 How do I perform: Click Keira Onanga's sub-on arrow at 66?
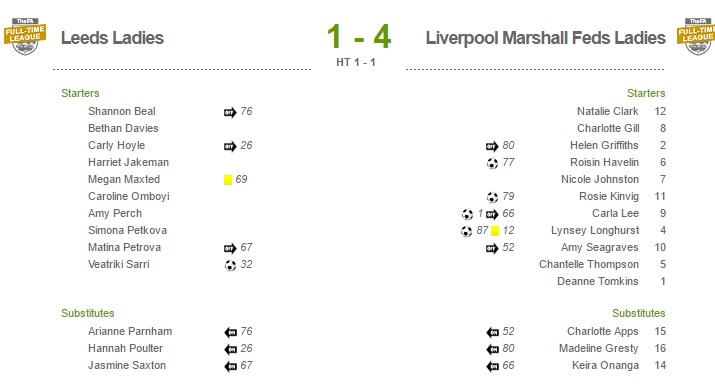(492, 366)
